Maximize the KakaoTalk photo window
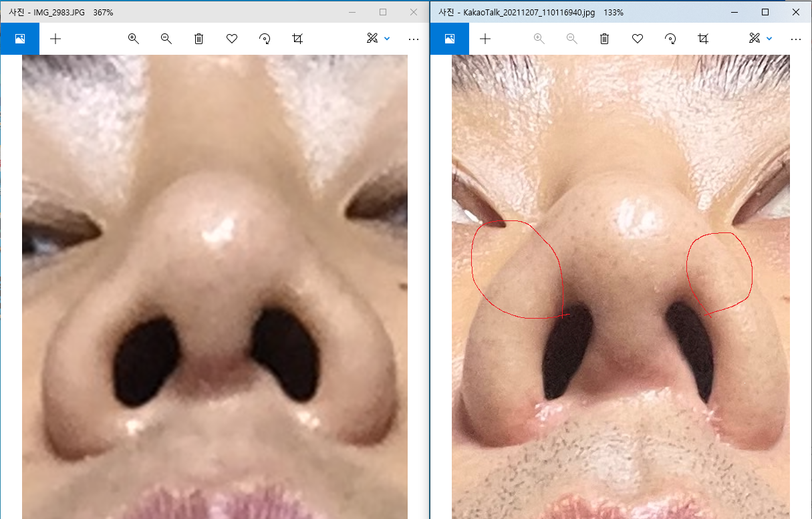Viewport: 812px width, 519px height. (x=765, y=12)
